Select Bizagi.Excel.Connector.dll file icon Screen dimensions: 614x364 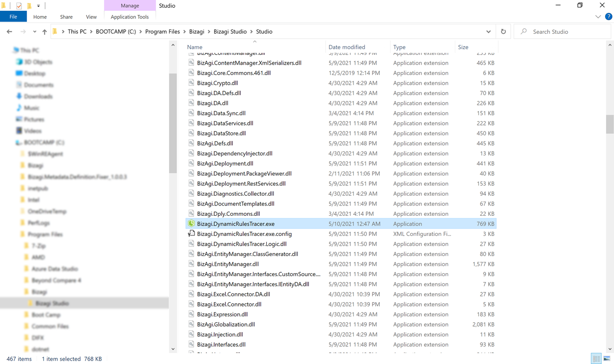coord(192,304)
